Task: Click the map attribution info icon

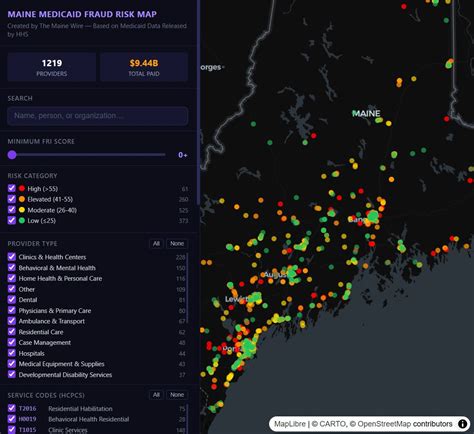Action: (x=462, y=424)
